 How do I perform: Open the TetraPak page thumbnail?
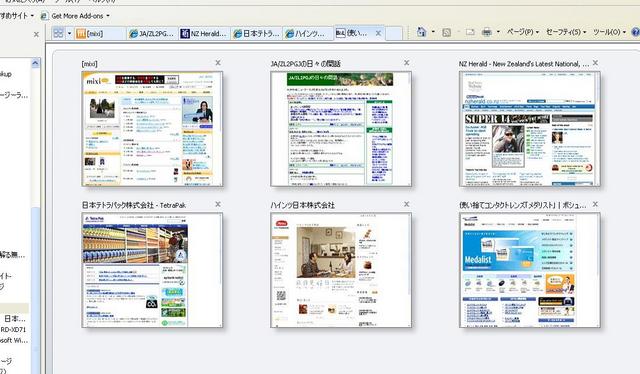pos(152,270)
